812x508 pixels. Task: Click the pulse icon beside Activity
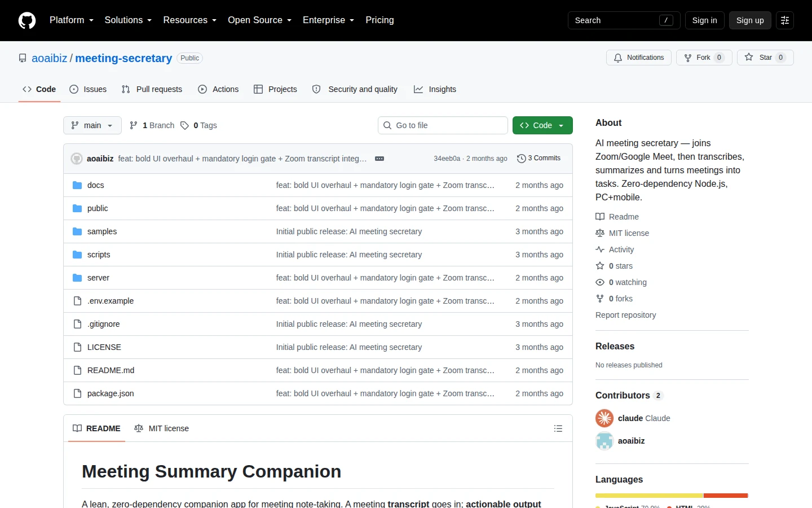(x=600, y=249)
